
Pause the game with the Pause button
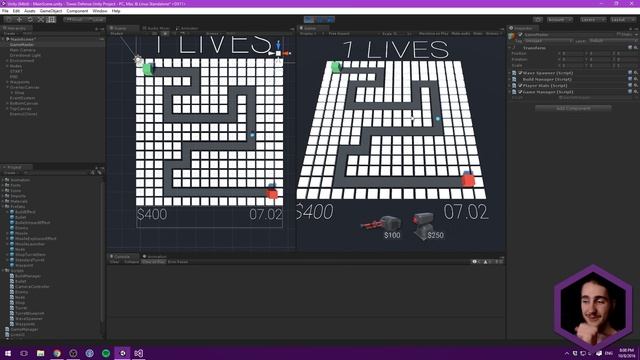click(320, 20)
